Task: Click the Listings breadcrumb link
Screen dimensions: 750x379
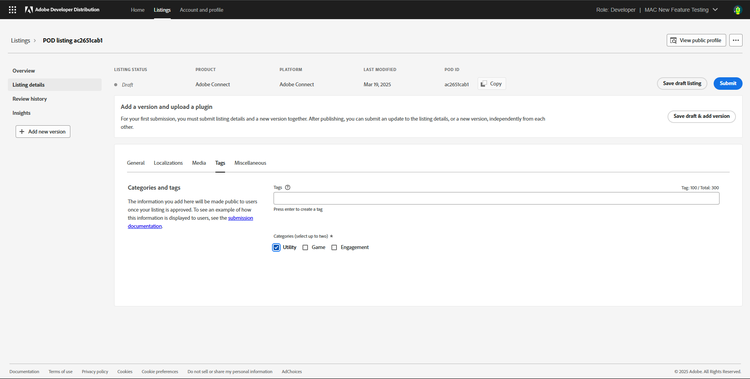Action: click(20, 41)
